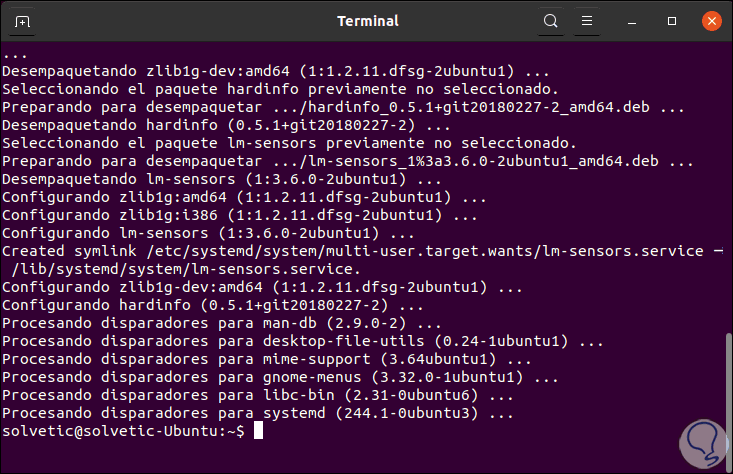Click the /lib/systemd/system/lm-sensors.service path
The height and width of the screenshot is (474, 733).
click(x=180, y=269)
